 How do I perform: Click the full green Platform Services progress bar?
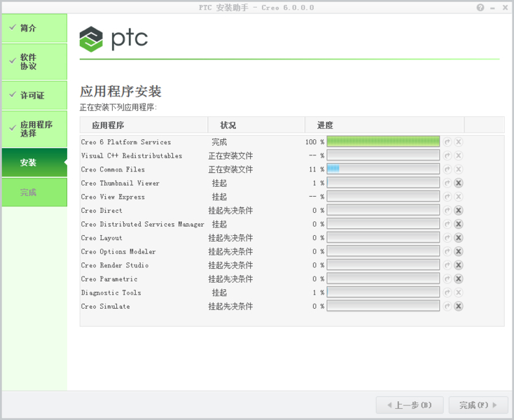pyautogui.click(x=383, y=141)
